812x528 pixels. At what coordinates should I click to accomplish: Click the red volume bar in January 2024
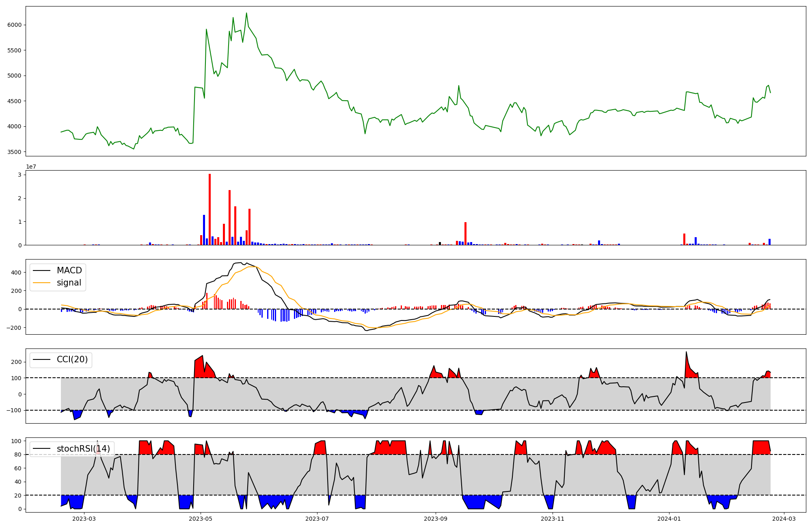[x=684, y=239]
